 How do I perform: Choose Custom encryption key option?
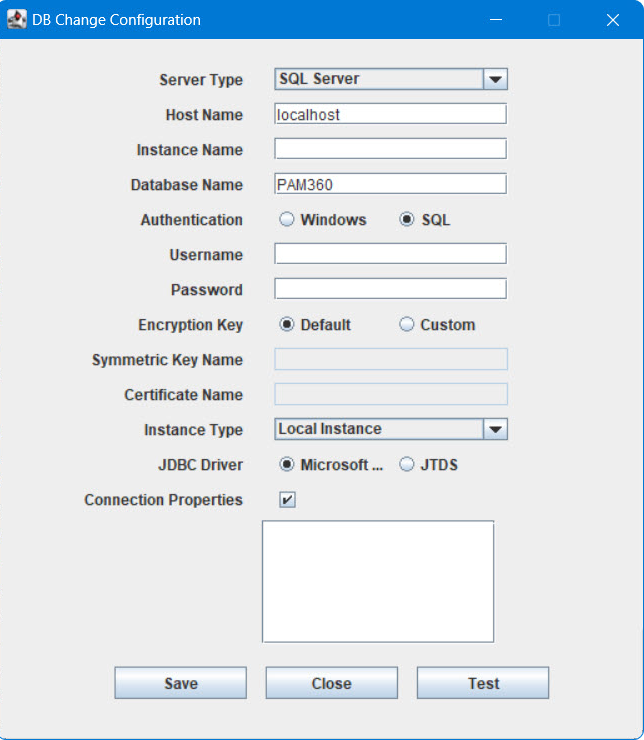407,324
